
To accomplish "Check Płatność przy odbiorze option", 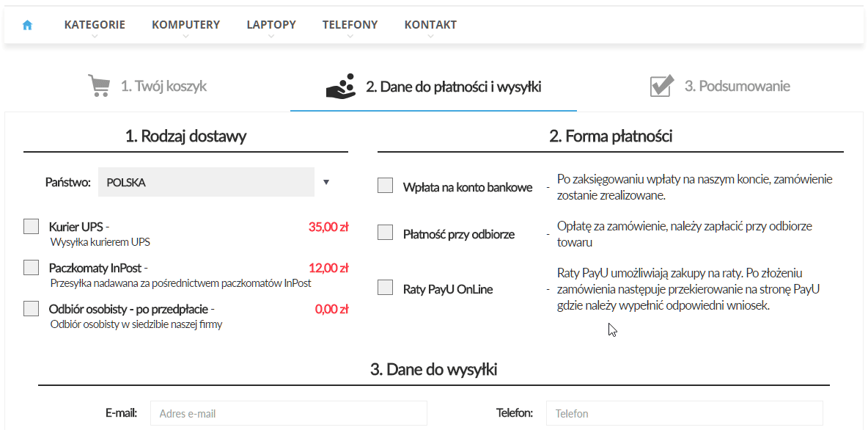I will [385, 233].
